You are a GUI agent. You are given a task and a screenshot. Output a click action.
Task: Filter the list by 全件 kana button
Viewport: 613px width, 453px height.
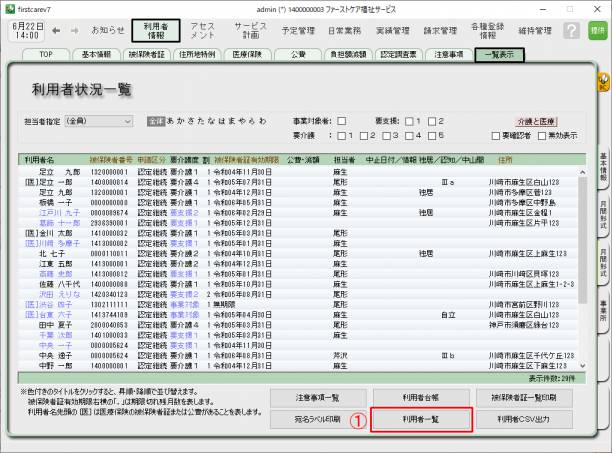[x=155, y=121]
